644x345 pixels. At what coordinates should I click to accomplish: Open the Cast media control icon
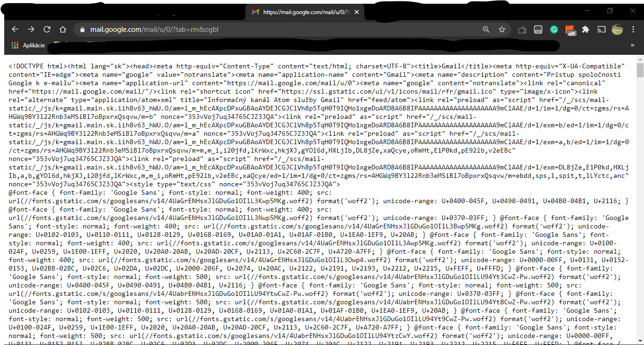[x=601, y=29]
